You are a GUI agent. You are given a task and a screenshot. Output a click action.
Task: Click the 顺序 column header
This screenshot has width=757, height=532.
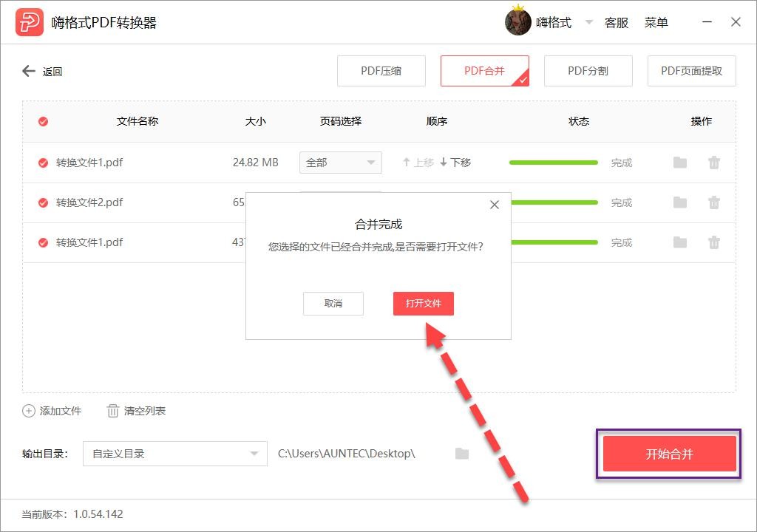(437, 121)
